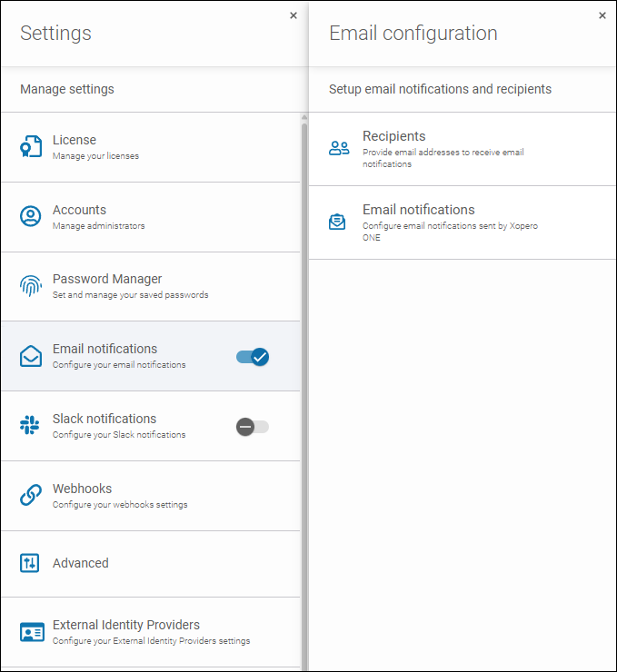Image resolution: width=617 pixels, height=672 pixels.
Task: Close the Settings panel
Action: (x=294, y=15)
